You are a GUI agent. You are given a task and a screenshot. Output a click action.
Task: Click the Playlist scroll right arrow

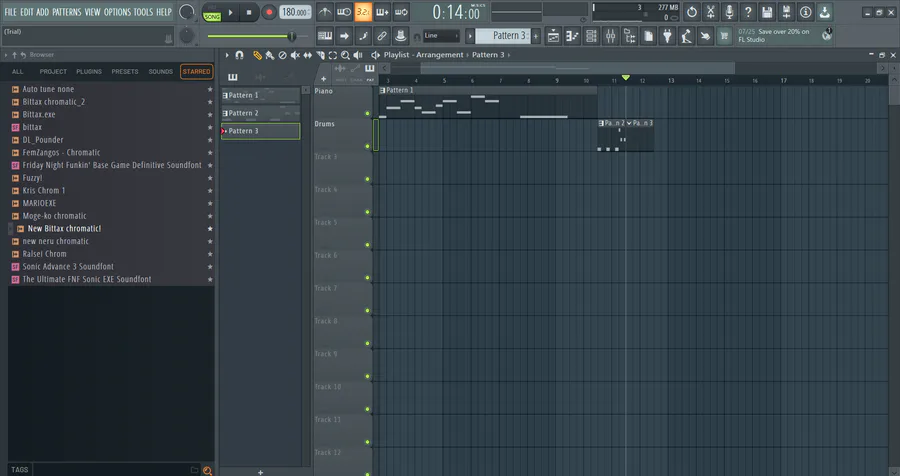pos(883,68)
